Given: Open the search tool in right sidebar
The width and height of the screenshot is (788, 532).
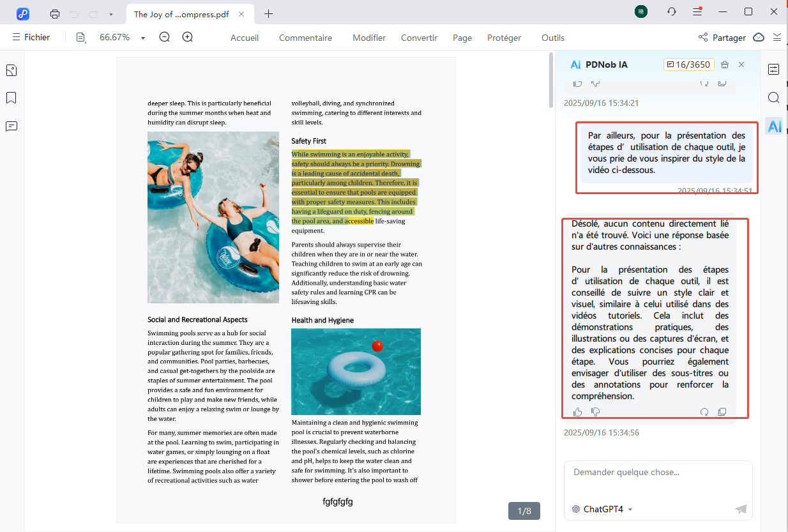Looking at the screenshot, I should click(x=773, y=98).
